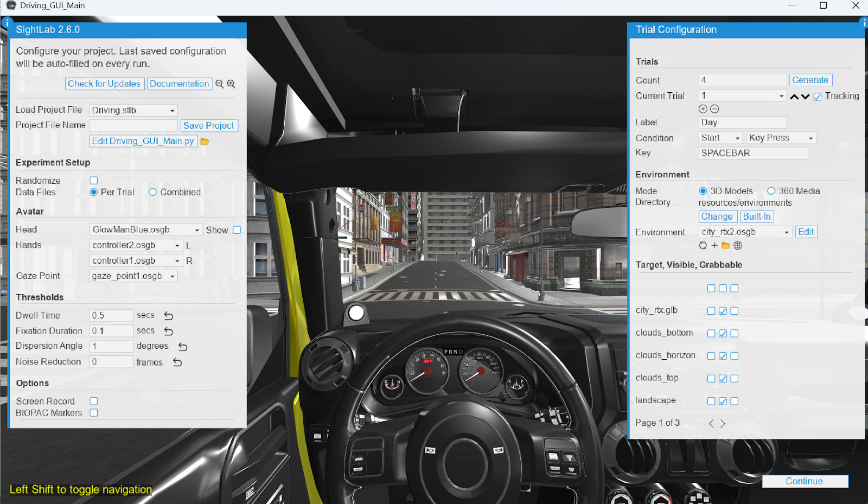Mark clouds_bottom as Target

(x=711, y=334)
